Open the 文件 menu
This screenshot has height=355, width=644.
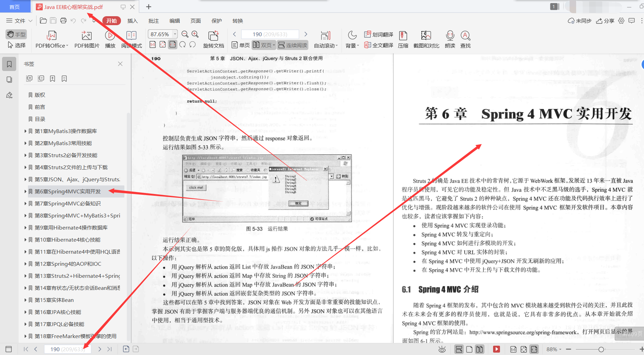(19, 21)
